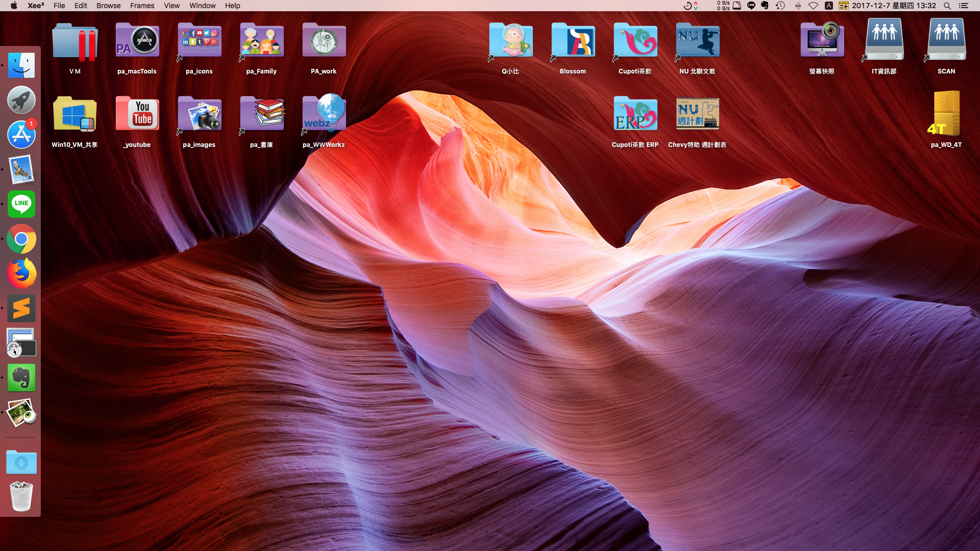
Task: Open the Wi-Fi status menu
Action: coord(813,6)
